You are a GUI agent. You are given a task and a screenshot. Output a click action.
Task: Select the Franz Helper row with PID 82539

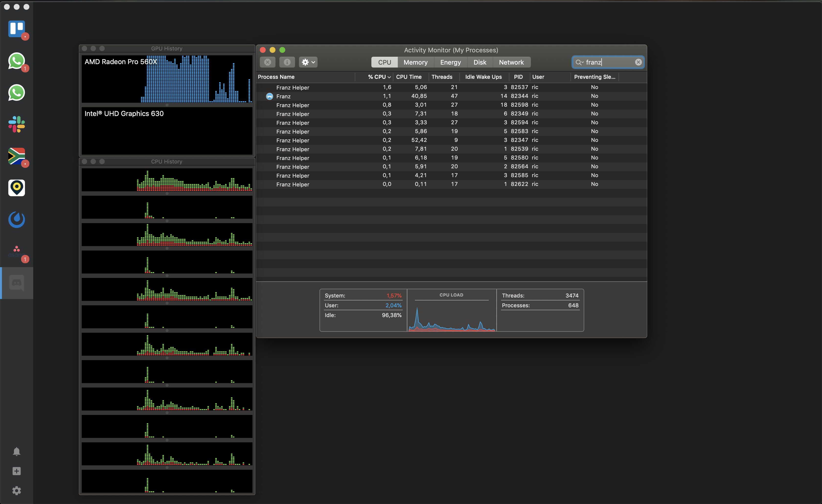point(451,149)
